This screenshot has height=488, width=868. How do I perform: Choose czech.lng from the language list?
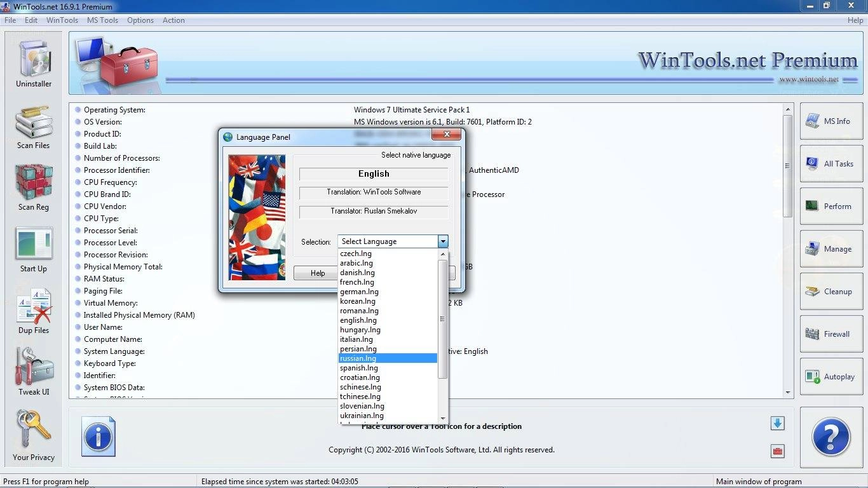click(388, 254)
